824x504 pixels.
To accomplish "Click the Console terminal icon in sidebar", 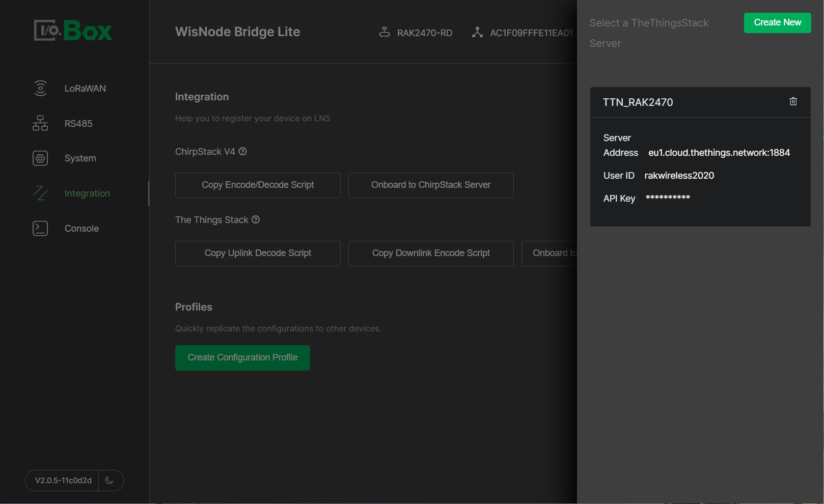I will pyautogui.click(x=40, y=229).
